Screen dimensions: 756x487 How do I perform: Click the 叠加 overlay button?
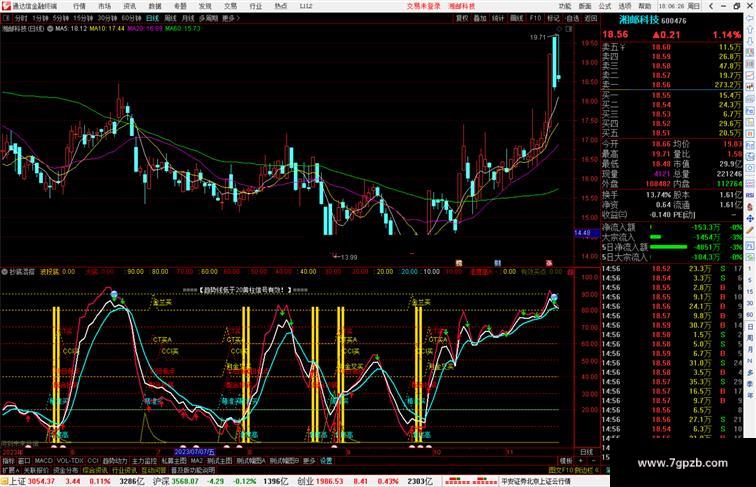coord(480,18)
